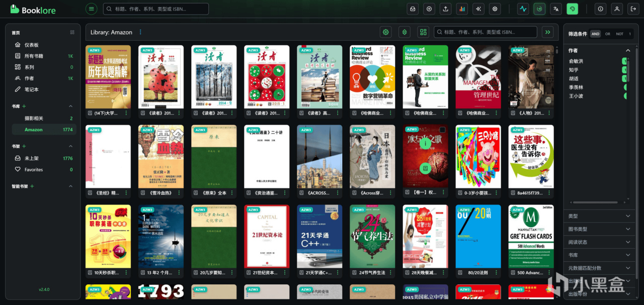Open 作者 in sidebar navigation
Viewport: 644px width, 305px height.
[x=44, y=78]
